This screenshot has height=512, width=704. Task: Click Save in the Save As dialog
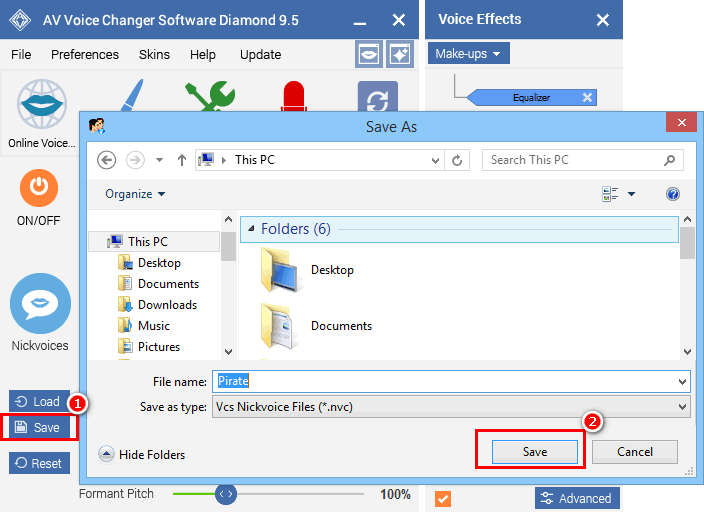tap(535, 451)
